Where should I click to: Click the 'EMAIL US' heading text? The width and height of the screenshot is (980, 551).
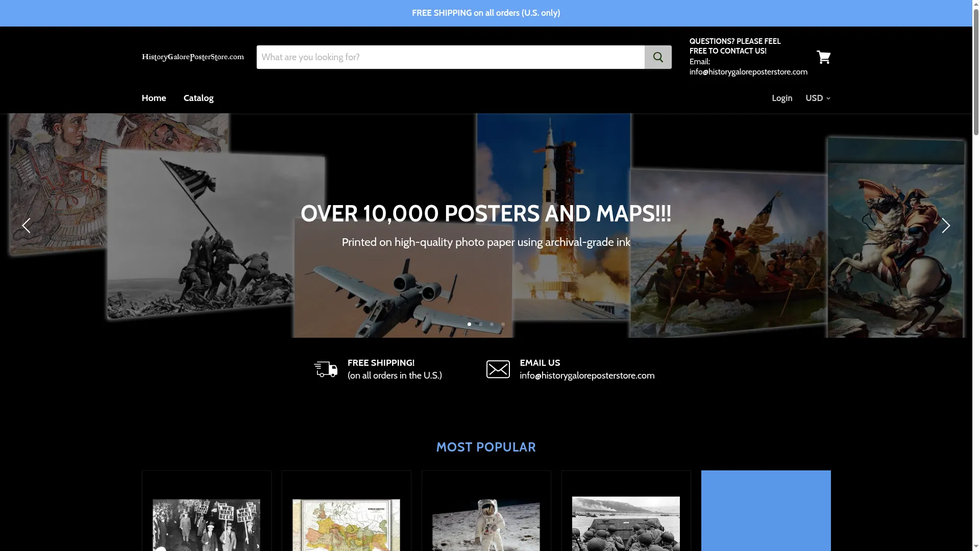coord(540,363)
